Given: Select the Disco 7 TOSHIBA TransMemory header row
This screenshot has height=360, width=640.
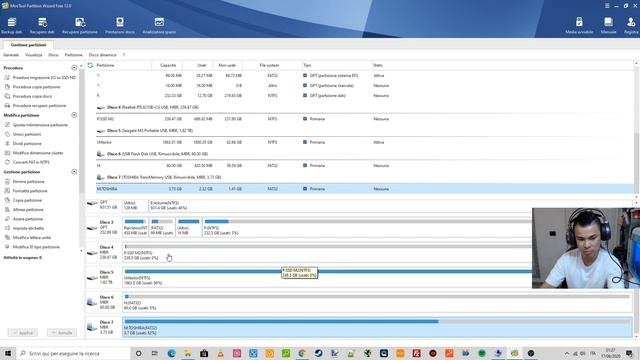Looking at the screenshot, I should 364,177.
